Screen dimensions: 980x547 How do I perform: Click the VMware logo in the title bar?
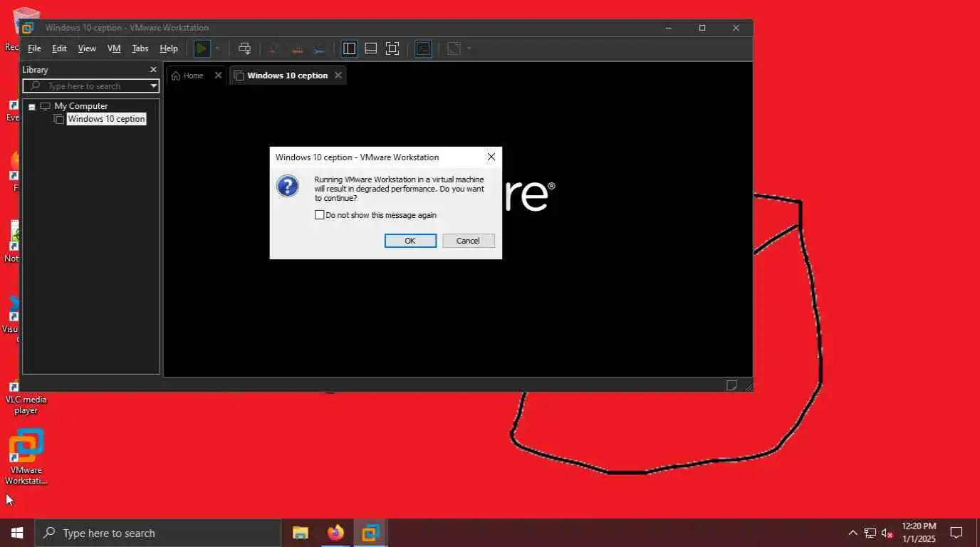tap(28, 28)
